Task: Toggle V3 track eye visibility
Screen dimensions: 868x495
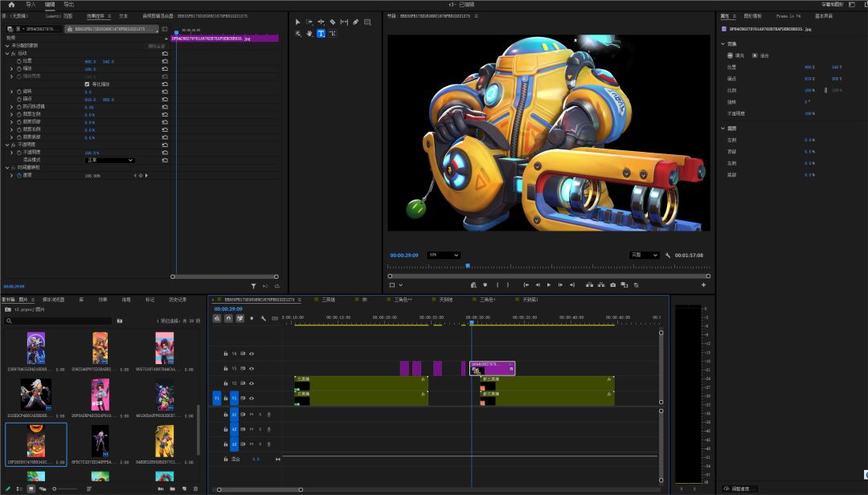Action: pyautogui.click(x=252, y=368)
